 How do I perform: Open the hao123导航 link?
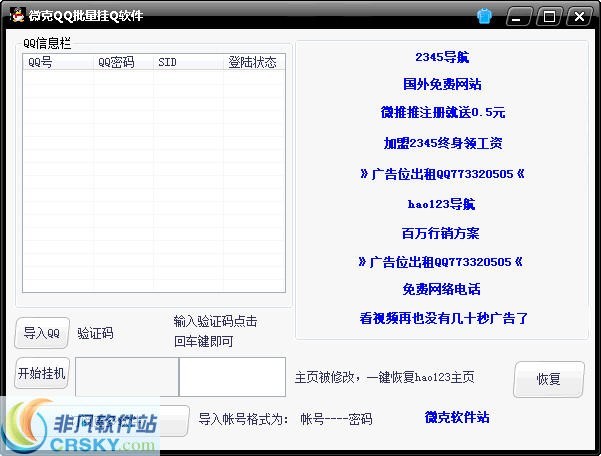[x=441, y=204]
